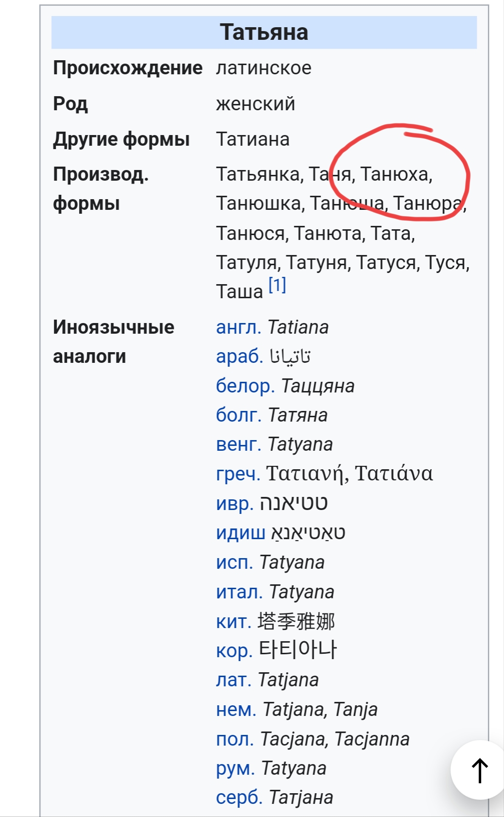Open footnote reference [1]
The image size is (504, 817).
click(277, 285)
